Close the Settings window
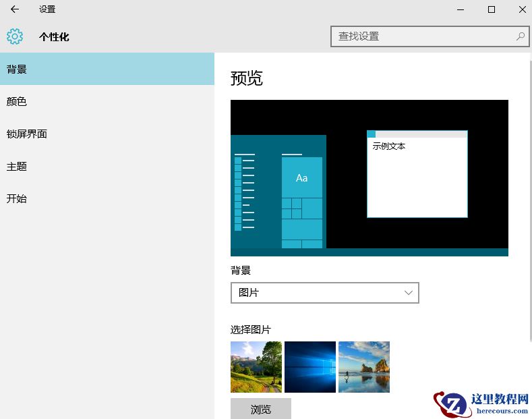Image resolution: width=532 pixels, height=419 pixels. 523,9
